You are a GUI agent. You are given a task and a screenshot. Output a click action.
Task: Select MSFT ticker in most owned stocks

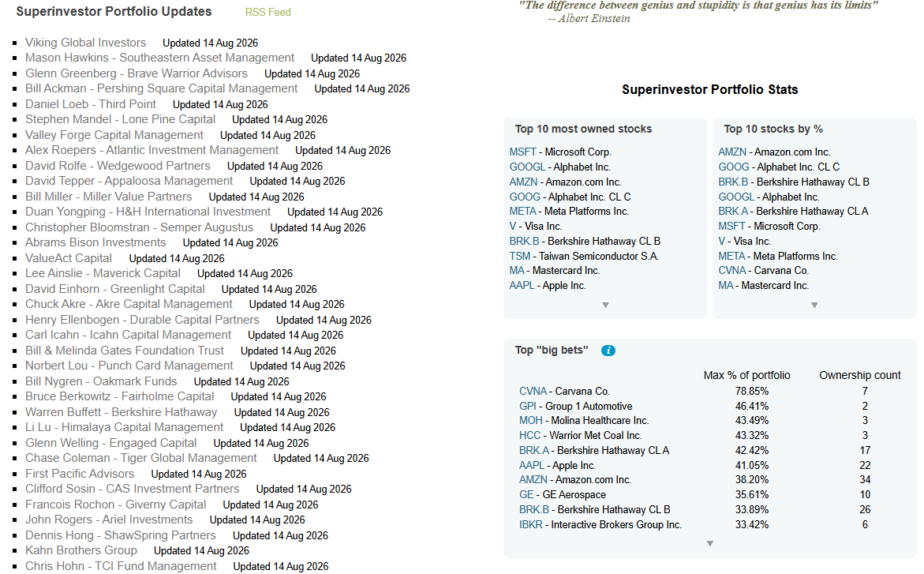522,152
